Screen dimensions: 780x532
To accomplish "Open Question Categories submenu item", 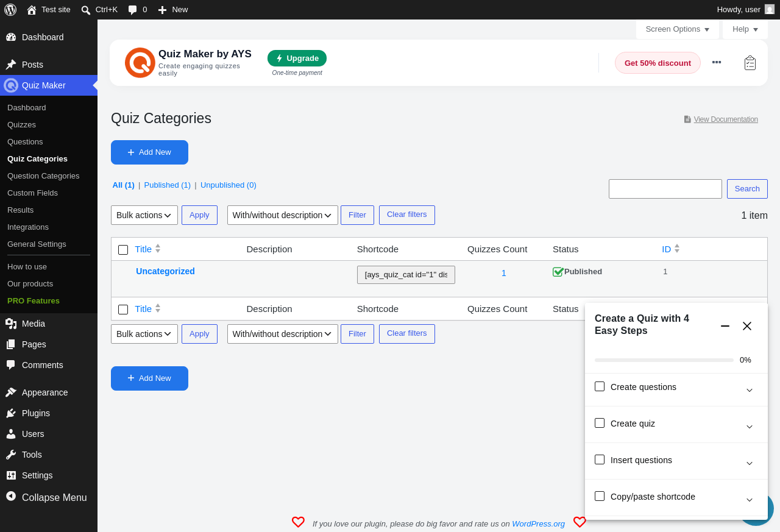I will (43, 176).
